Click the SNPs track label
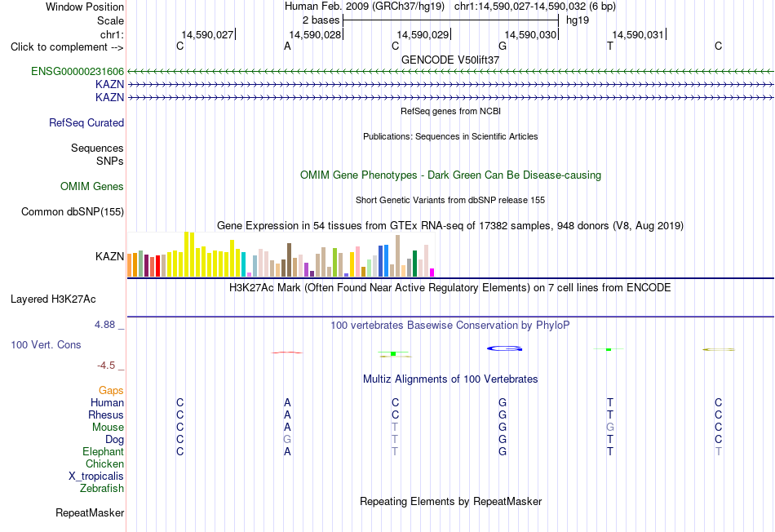The width and height of the screenshot is (775, 532). click(x=110, y=161)
